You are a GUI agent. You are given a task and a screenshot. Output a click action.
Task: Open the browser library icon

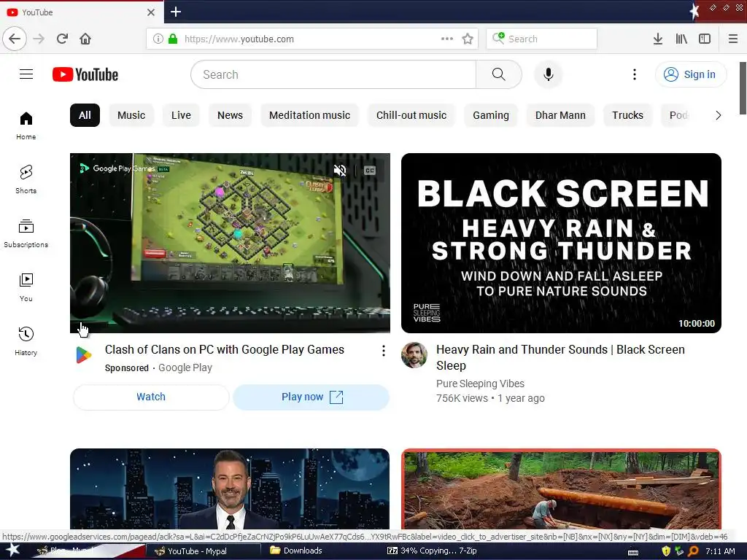681,39
